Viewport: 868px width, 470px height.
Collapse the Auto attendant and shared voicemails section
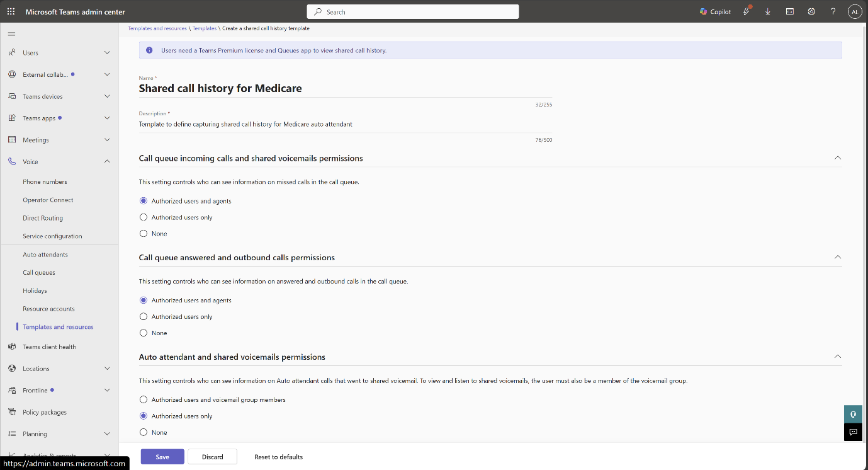click(x=837, y=357)
